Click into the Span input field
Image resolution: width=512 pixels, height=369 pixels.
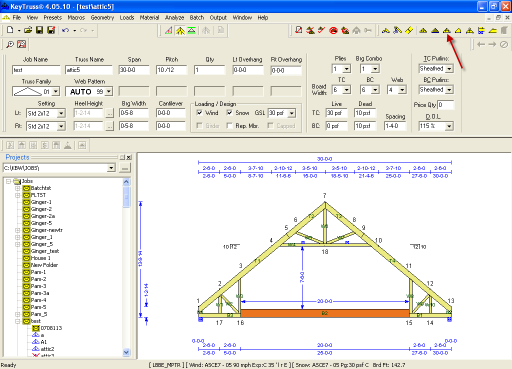click(134, 70)
